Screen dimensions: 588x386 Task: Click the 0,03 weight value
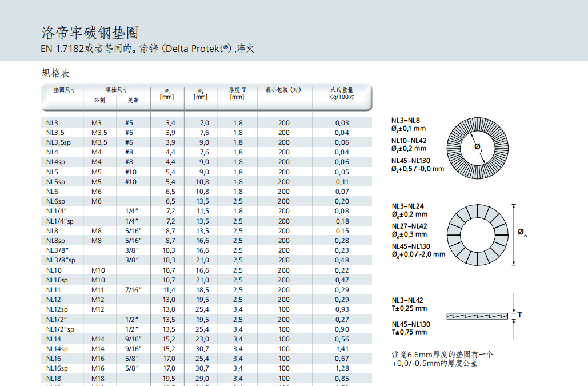(342, 123)
